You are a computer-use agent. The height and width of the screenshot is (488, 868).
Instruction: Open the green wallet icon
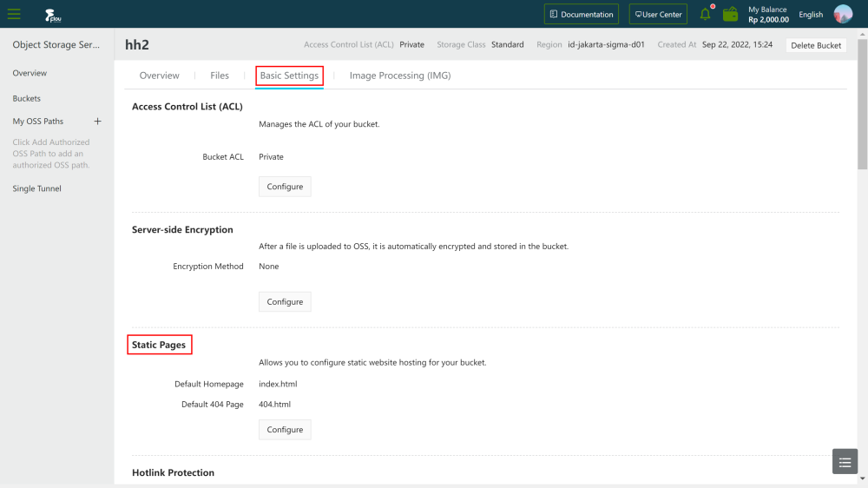[730, 14]
